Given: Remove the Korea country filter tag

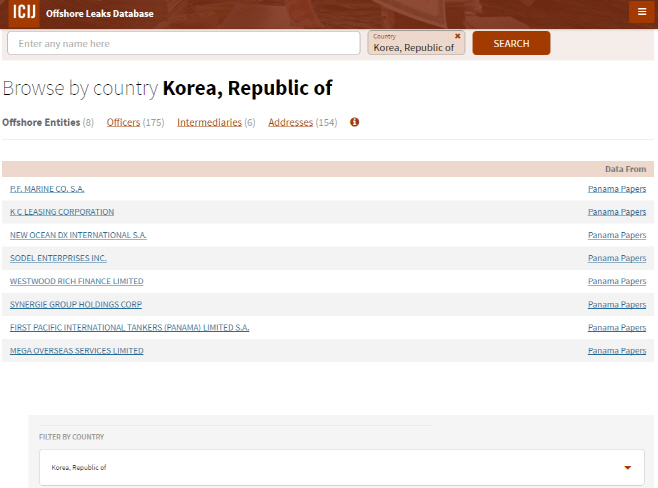Looking at the screenshot, I should coord(458,36).
